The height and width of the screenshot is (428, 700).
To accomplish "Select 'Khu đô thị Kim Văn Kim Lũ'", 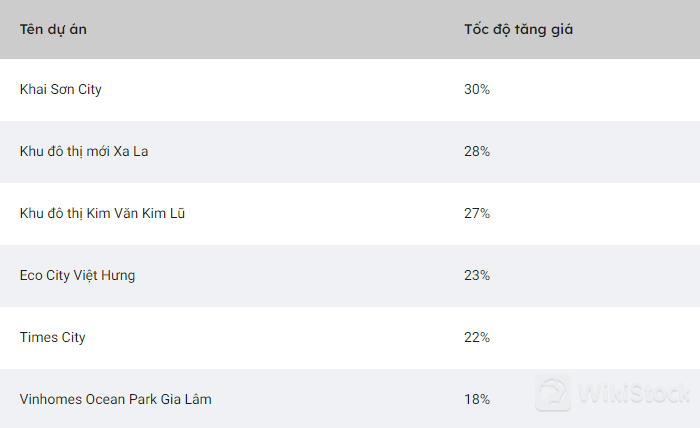I will [101, 213].
